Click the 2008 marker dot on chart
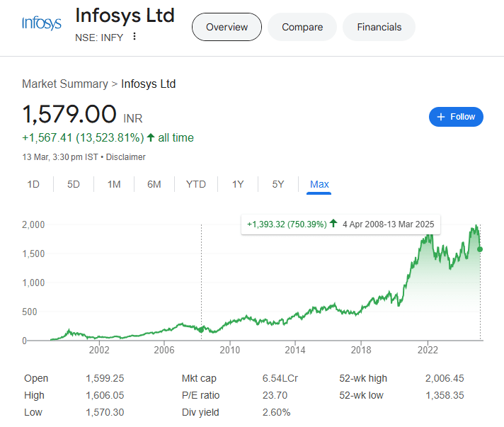The image size is (504, 427). [201, 329]
